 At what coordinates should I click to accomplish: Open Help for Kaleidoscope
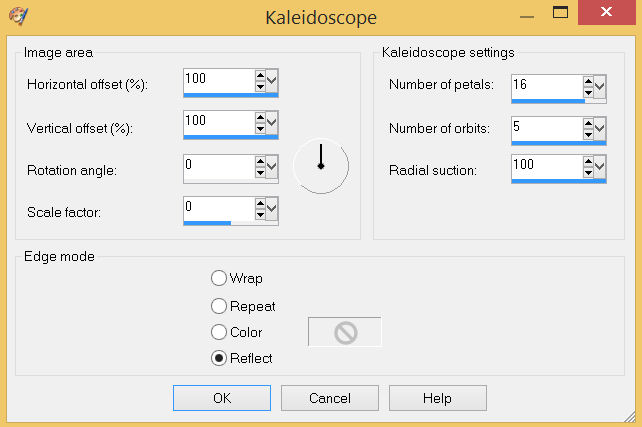coord(438,398)
